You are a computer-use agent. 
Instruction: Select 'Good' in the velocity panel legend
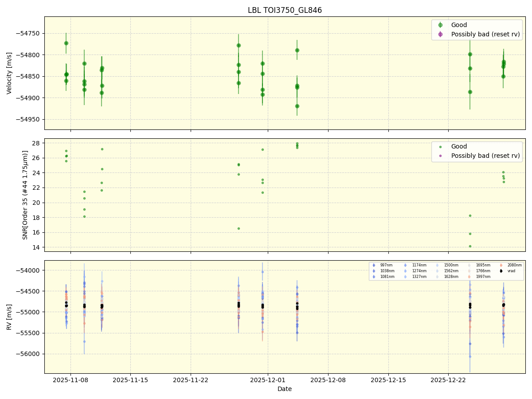pos(459,25)
